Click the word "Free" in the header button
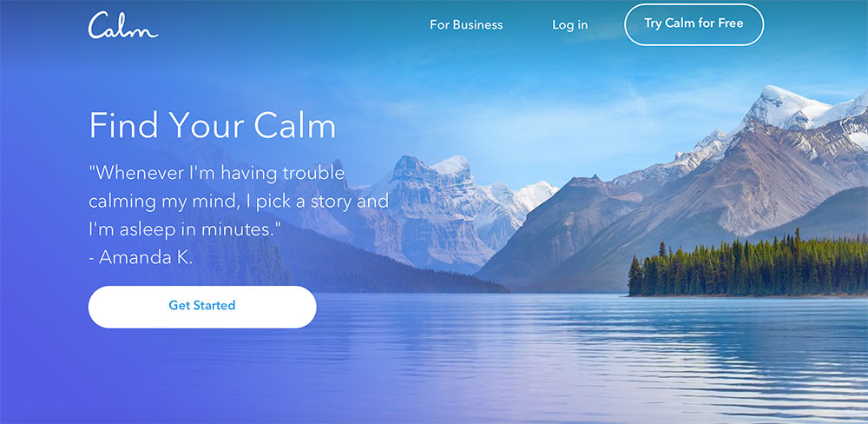 point(731,23)
